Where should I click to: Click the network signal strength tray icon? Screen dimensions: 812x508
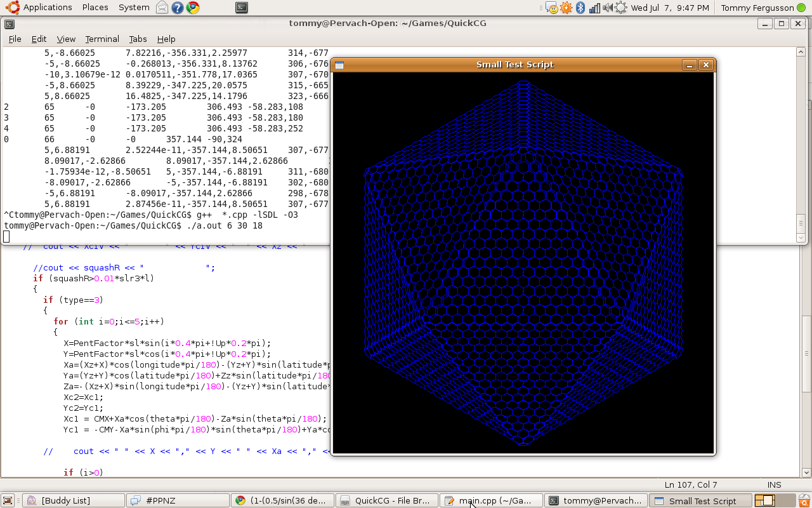click(594, 8)
